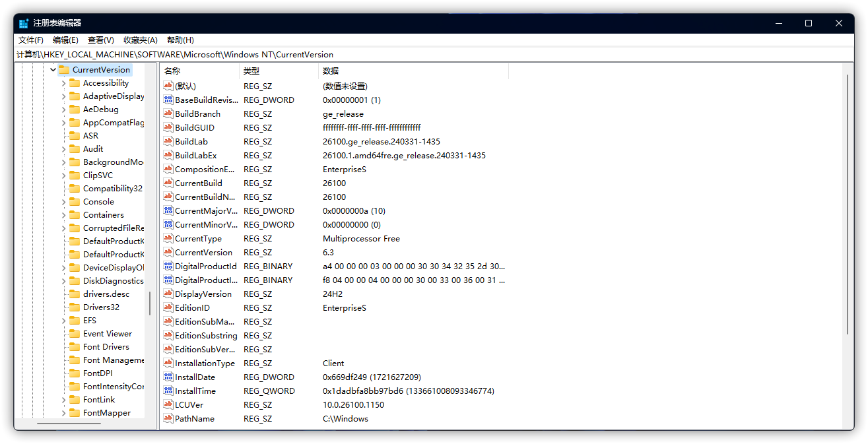Click the CurrentMajorV... DWORD icon
The width and height of the screenshot is (868, 444).
tap(168, 210)
